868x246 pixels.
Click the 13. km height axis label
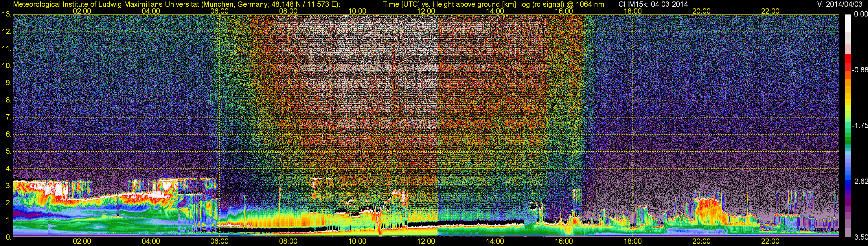(7, 14)
